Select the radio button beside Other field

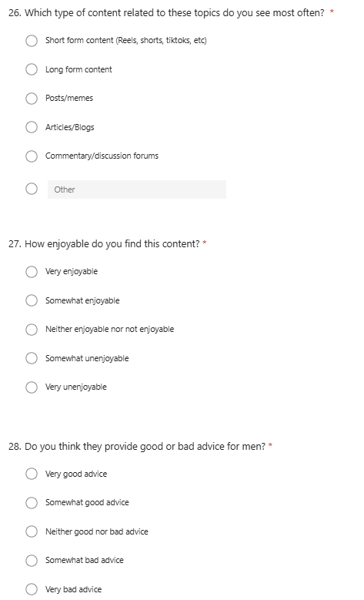point(32,189)
